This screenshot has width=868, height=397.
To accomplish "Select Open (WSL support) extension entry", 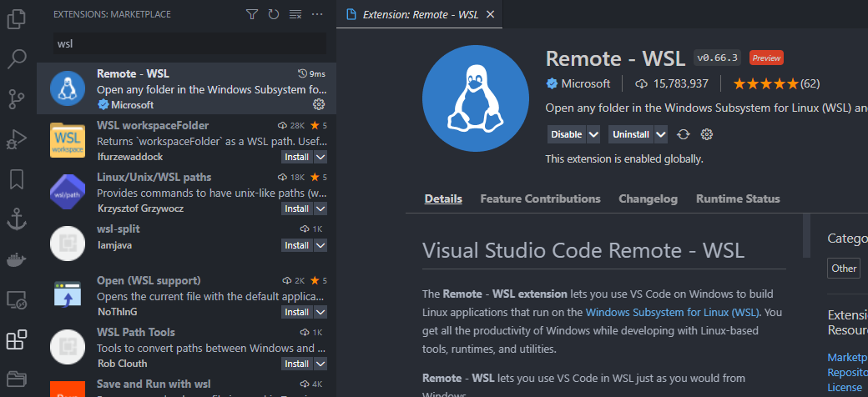I will (x=187, y=296).
